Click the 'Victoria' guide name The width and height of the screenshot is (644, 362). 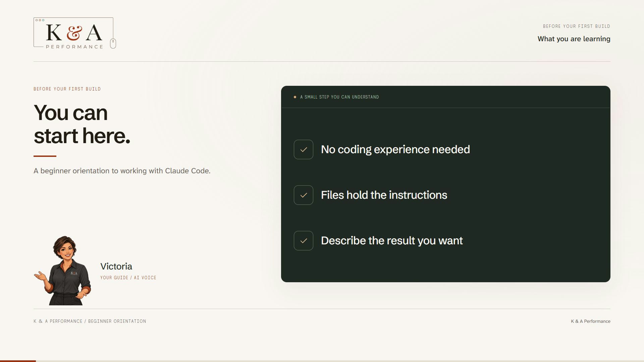[116, 266]
